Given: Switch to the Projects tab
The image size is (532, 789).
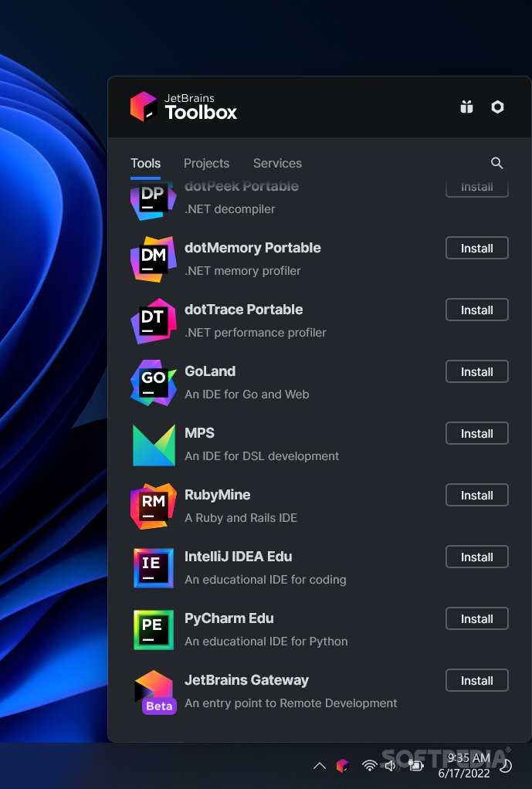Looking at the screenshot, I should tap(206, 163).
